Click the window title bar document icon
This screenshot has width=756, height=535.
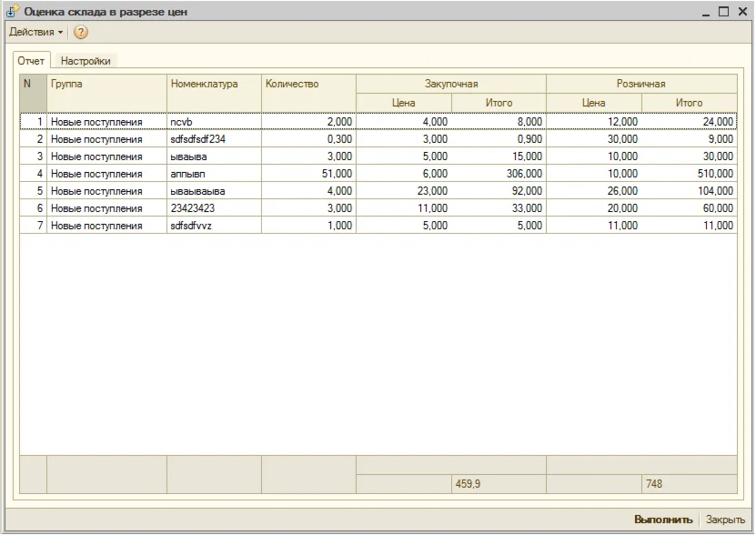(x=12, y=12)
